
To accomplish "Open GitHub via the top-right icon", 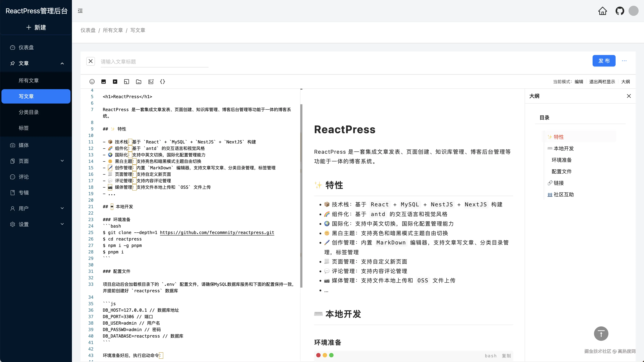I will click(x=620, y=11).
